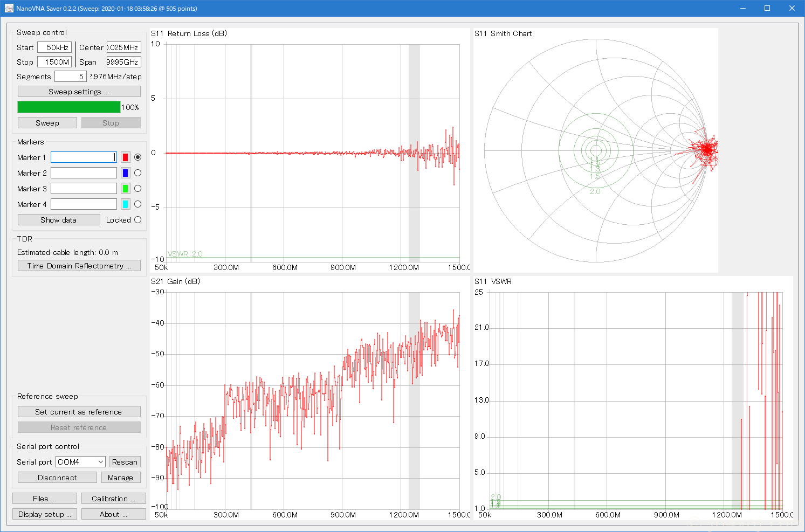This screenshot has height=532, width=805.
Task: Select the Marker 3 radio button
Action: 138,189
